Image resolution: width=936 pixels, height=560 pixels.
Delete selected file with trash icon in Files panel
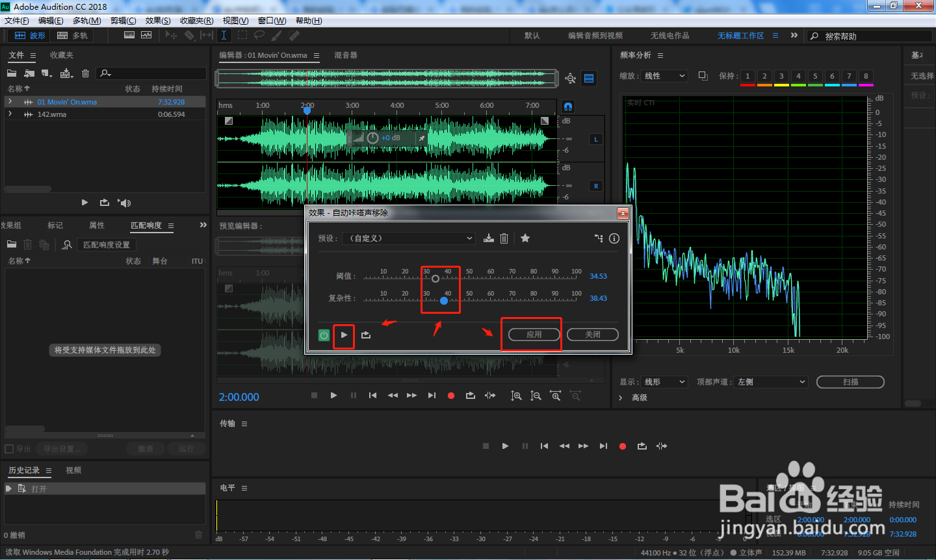(85, 73)
